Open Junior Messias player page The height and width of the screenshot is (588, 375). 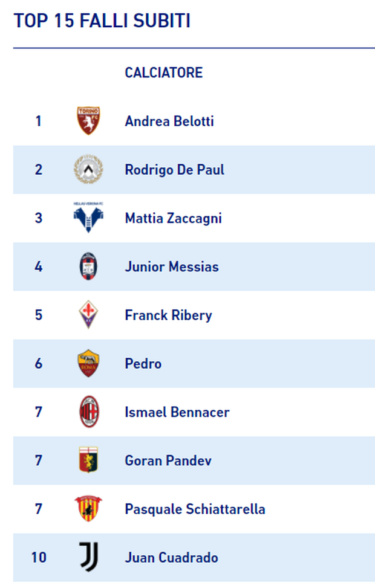(x=172, y=267)
